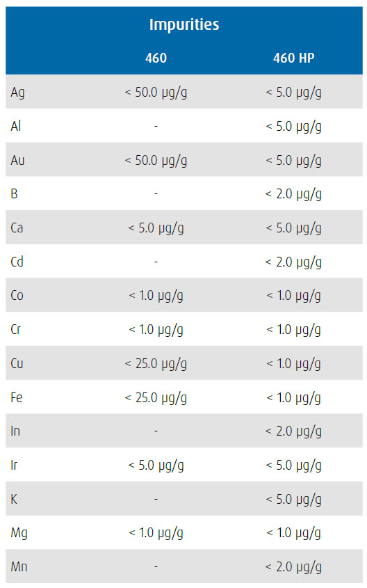The image size is (367, 588).
Task: Select the Cr 460 HP value
Action: pos(293,330)
